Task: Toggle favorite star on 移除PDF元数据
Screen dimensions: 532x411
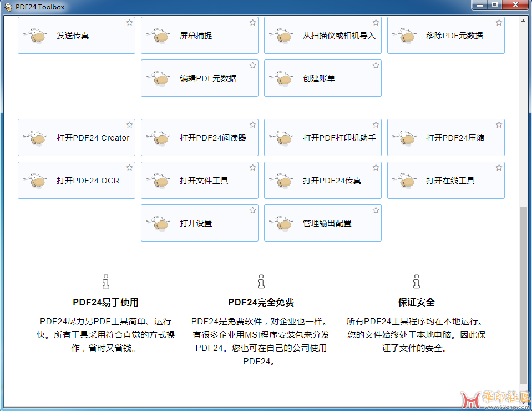Action: 499,23
